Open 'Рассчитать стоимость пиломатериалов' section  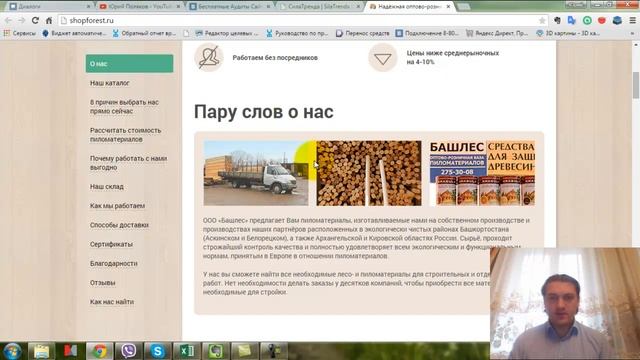125,135
